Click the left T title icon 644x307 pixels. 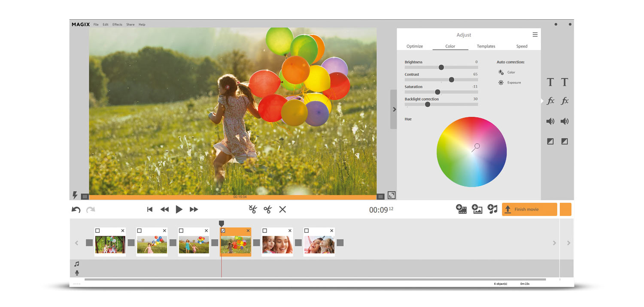click(550, 82)
